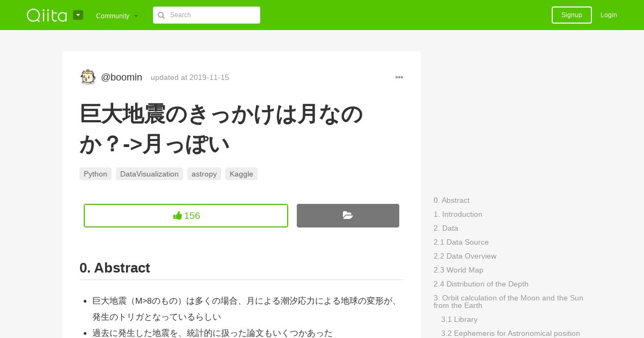Click the Login link
The image size is (644, 338).
click(609, 15)
